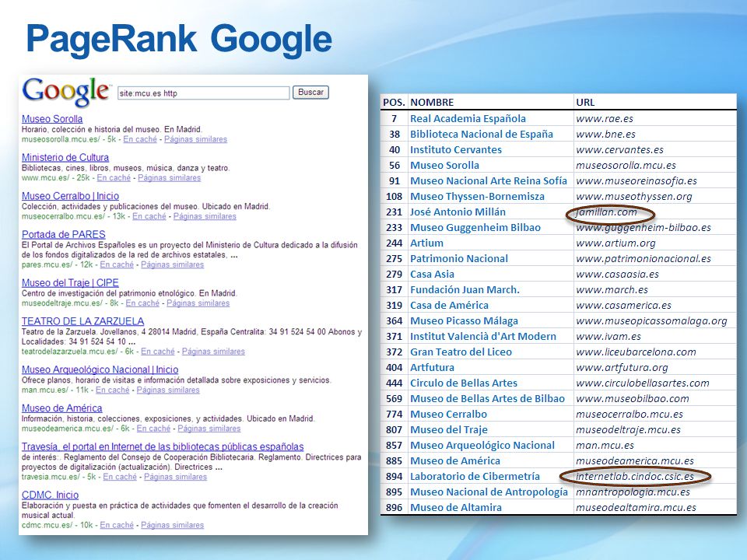The height and width of the screenshot is (560, 747).
Task: Click the www.cervantes.es URL cell
Action: [x=620, y=149]
